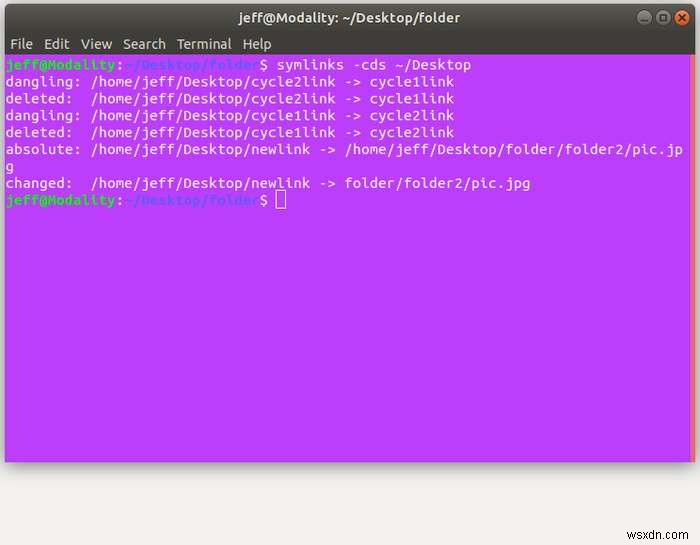Maximize the terminal window

(x=663, y=18)
